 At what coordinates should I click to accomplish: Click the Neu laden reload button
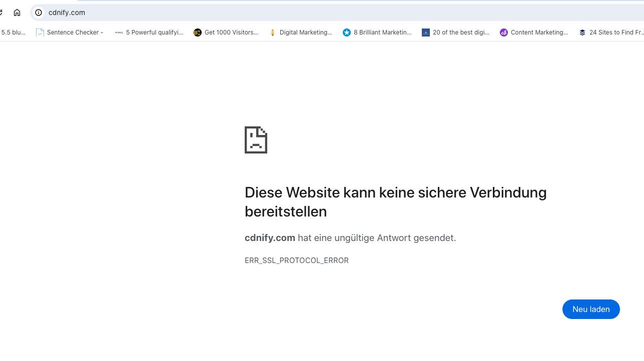point(591,309)
